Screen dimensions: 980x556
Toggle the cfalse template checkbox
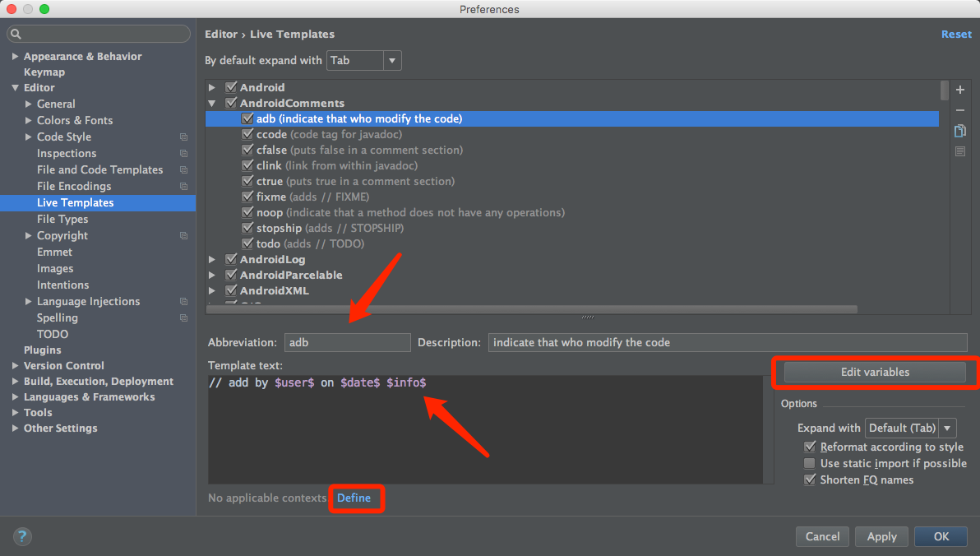click(x=247, y=150)
